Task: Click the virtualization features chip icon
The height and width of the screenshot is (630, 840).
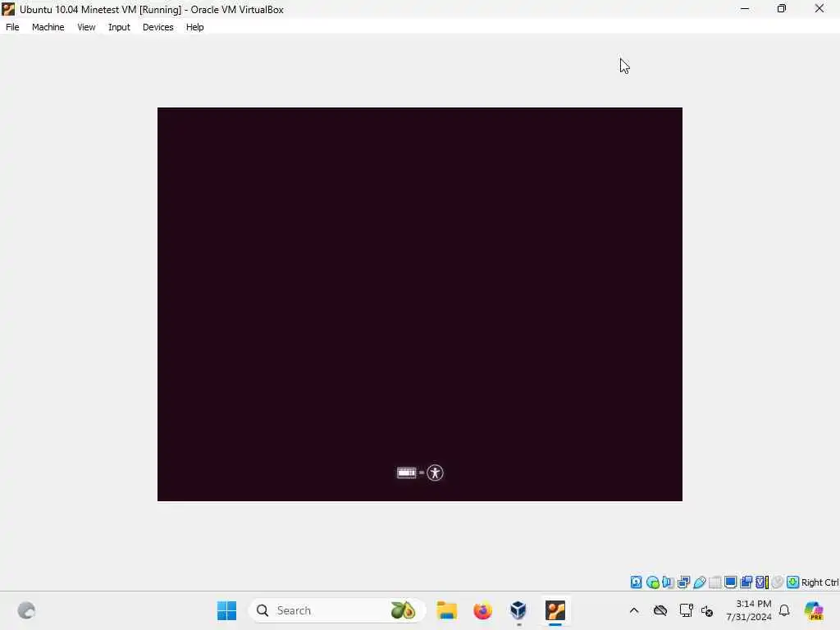Action: pyautogui.click(x=762, y=582)
